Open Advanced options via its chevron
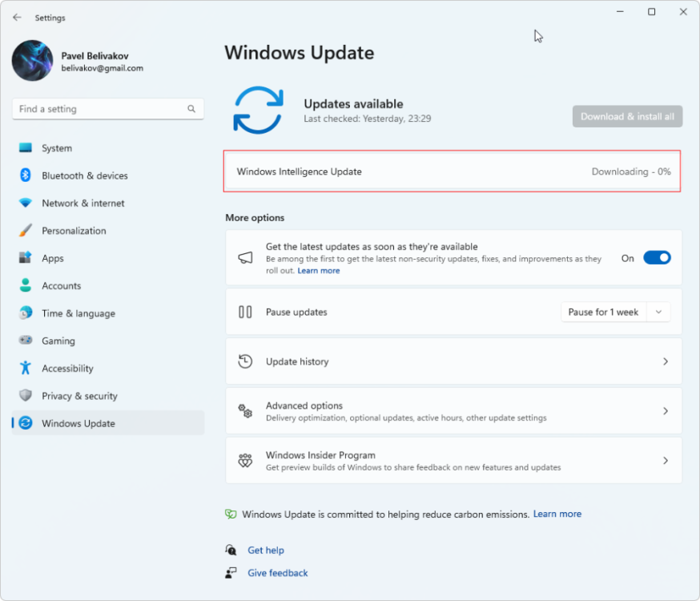The width and height of the screenshot is (700, 601). click(666, 411)
